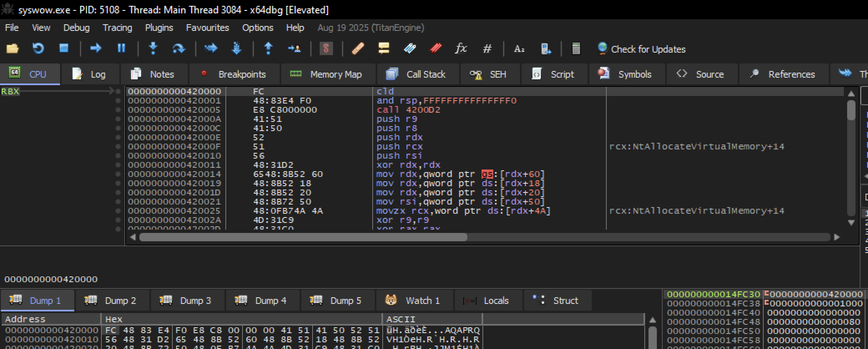
Task: Switch to the Breakpoints tab
Action: [x=234, y=74]
